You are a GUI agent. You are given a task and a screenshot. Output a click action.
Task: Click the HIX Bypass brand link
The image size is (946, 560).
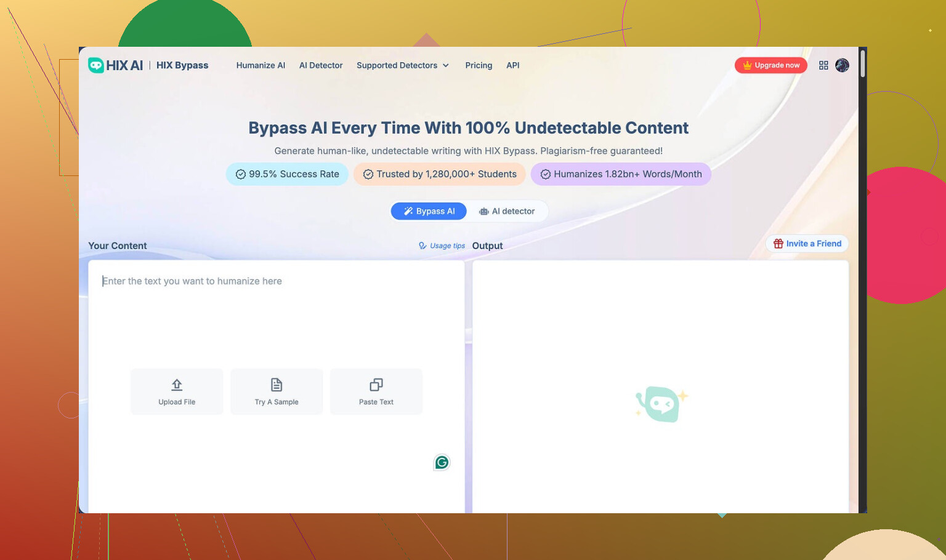(182, 65)
